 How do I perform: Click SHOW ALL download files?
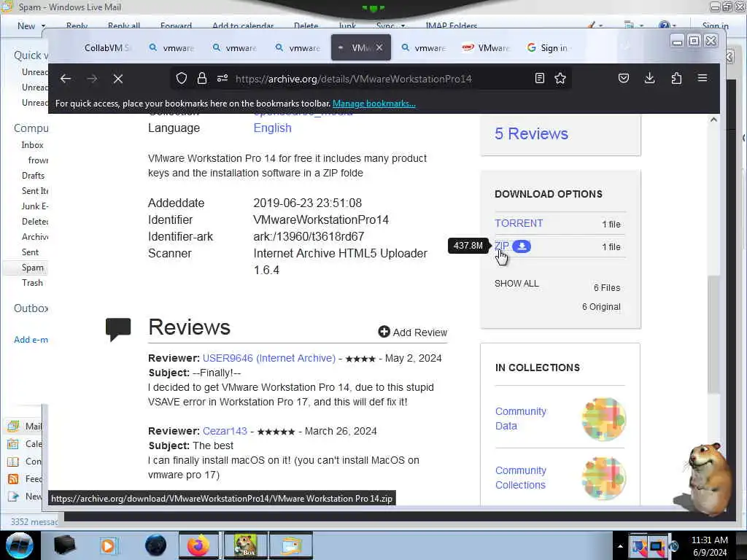pyautogui.click(x=517, y=284)
